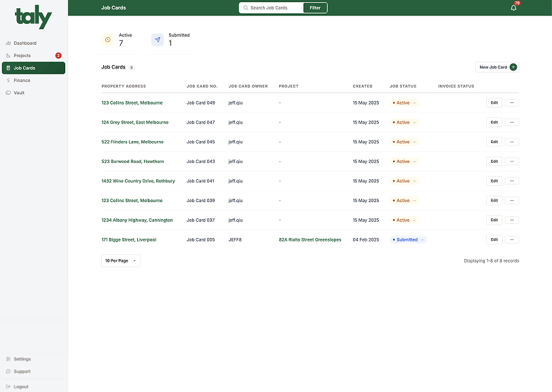Click the Settings sidebar icon

pyautogui.click(x=8, y=359)
